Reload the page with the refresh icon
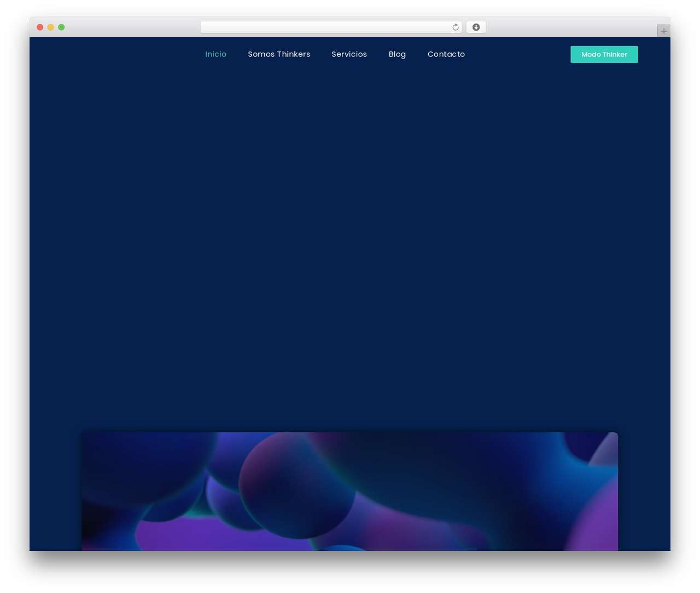This screenshot has height=593, width=700. click(455, 27)
